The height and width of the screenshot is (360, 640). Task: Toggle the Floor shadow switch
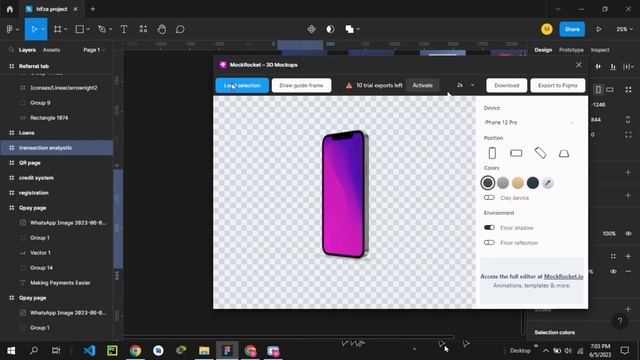tap(489, 227)
